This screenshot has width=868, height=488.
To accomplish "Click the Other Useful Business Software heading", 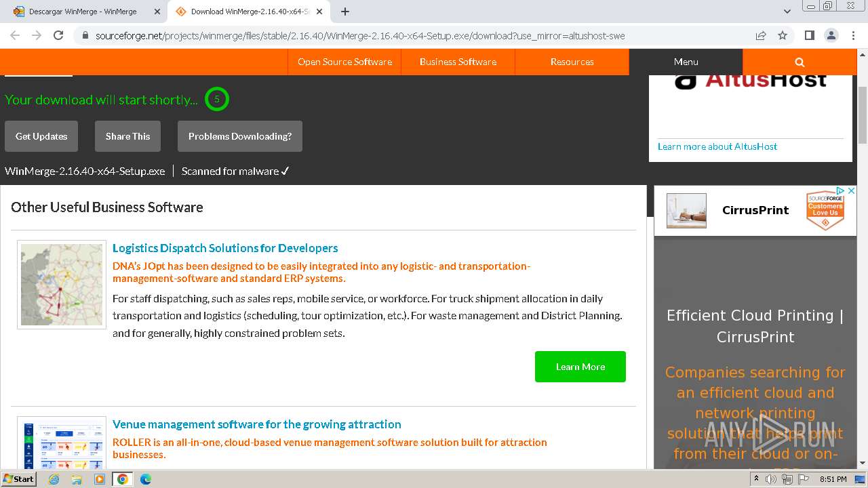I will (x=107, y=207).
